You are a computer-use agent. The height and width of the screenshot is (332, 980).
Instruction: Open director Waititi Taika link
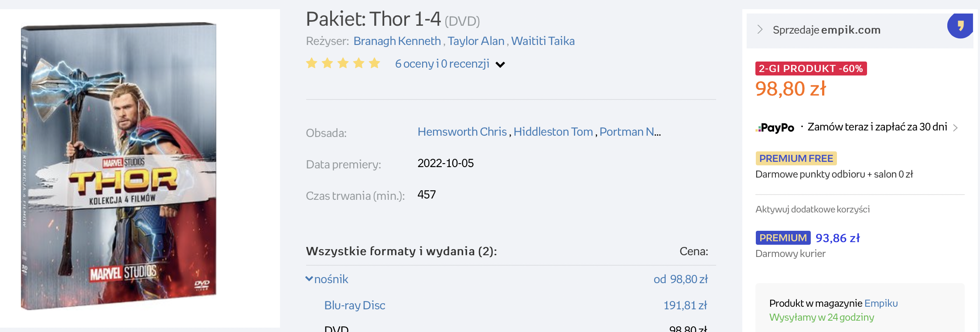coord(543,41)
